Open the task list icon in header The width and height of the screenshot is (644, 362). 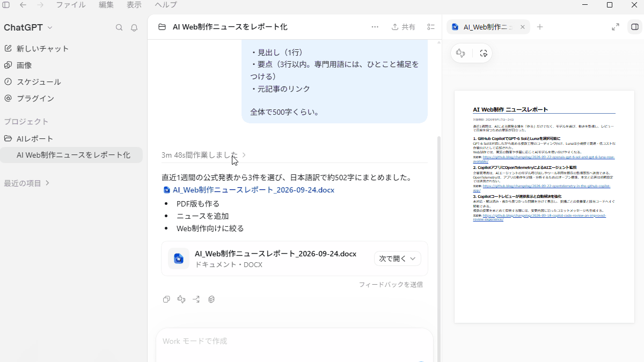pos(431,27)
